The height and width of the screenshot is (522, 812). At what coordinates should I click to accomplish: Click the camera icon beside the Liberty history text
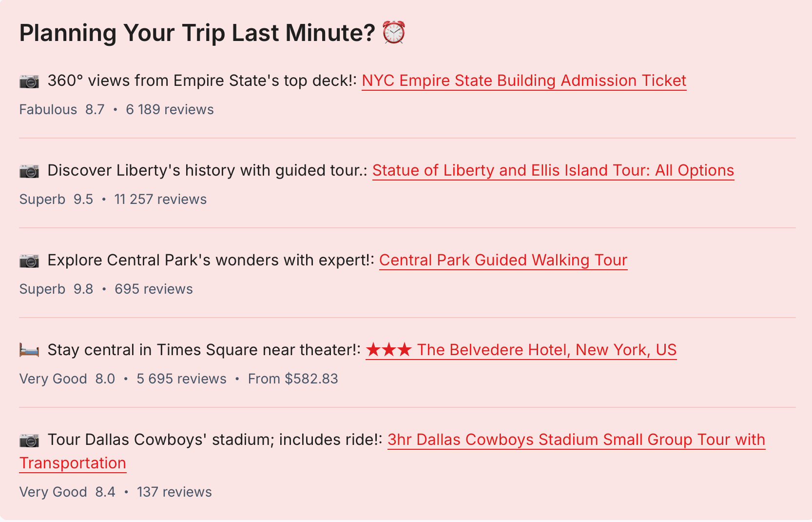29,171
